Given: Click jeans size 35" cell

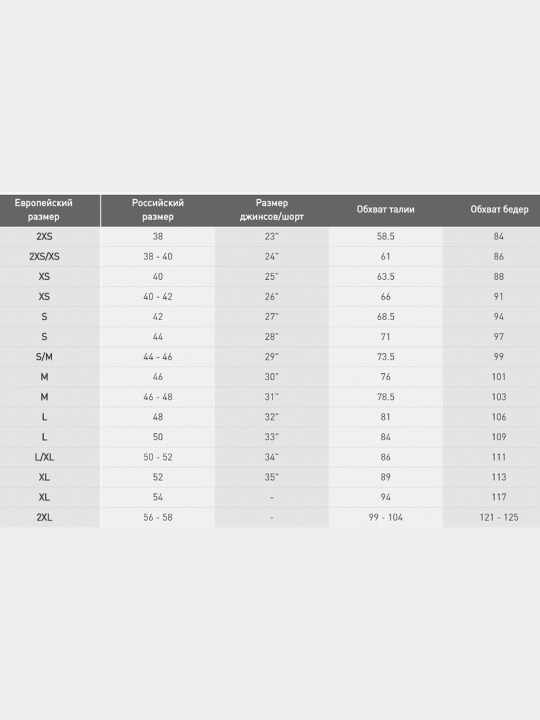Looking at the screenshot, I should [271, 477].
